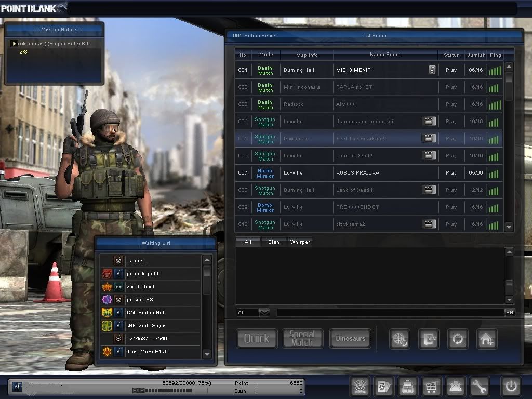The width and height of the screenshot is (532, 399).
Task: Click the weapon icon on room 008 Land of Dead!!
Action: click(x=429, y=190)
